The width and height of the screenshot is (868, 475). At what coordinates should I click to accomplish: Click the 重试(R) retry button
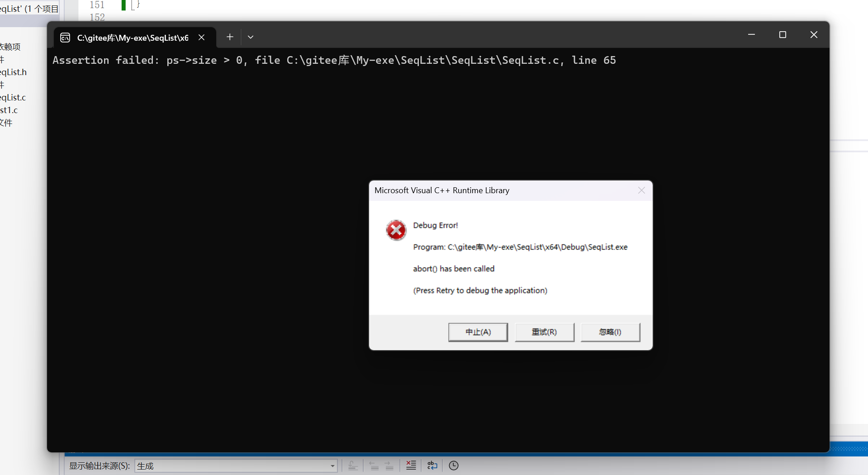tap(544, 332)
